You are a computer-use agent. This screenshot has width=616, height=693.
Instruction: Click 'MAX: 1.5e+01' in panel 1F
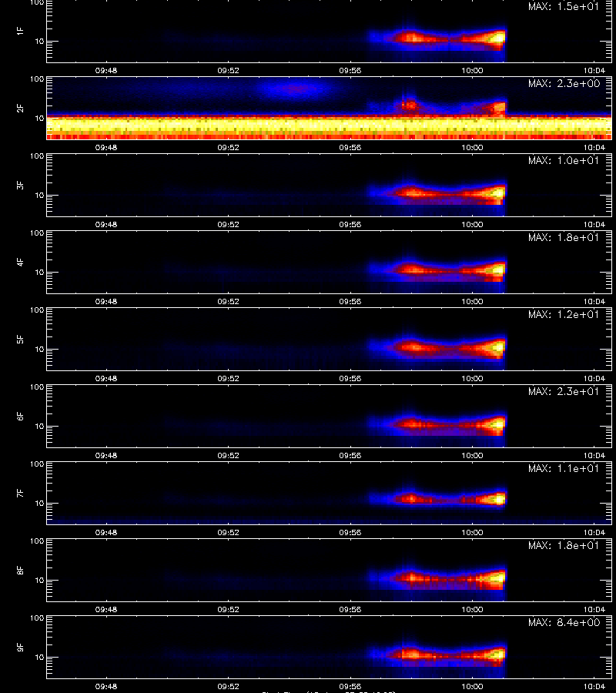pyautogui.click(x=564, y=7)
